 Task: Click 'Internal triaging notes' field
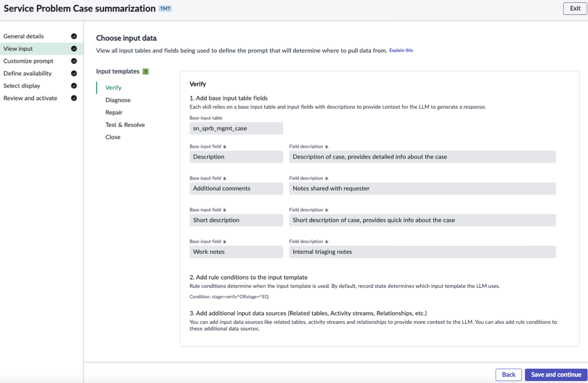(x=422, y=252)
